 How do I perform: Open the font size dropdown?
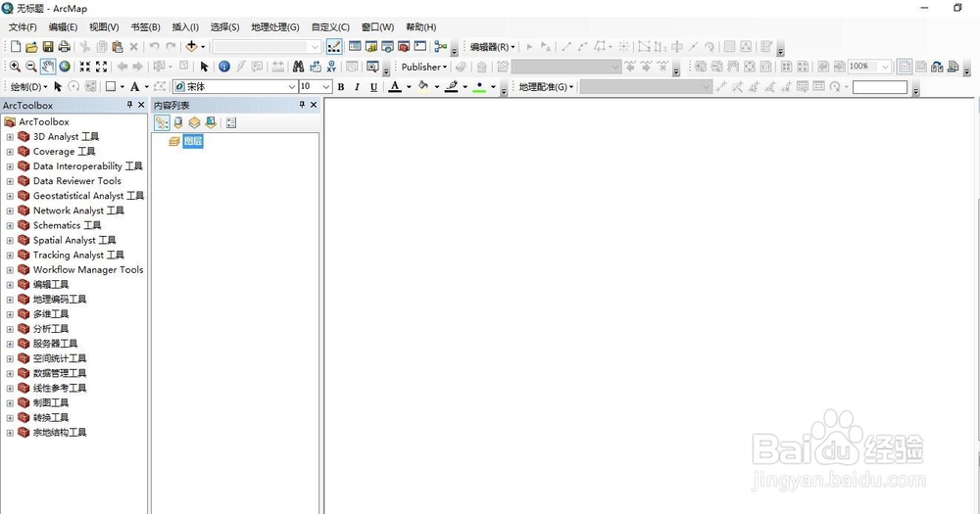tap(326, 87)
